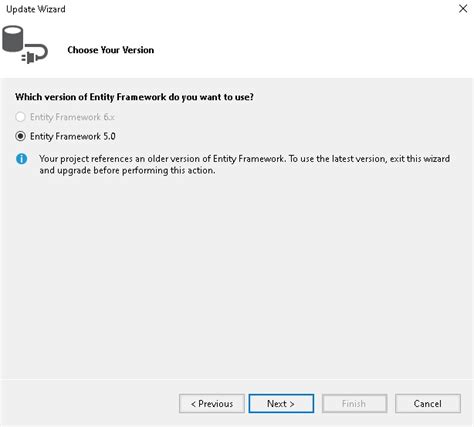Image resolution: width=474 pixels, height=427 pixels.
Task: Click the plug connector icon beside database
Action: point(35,54)
